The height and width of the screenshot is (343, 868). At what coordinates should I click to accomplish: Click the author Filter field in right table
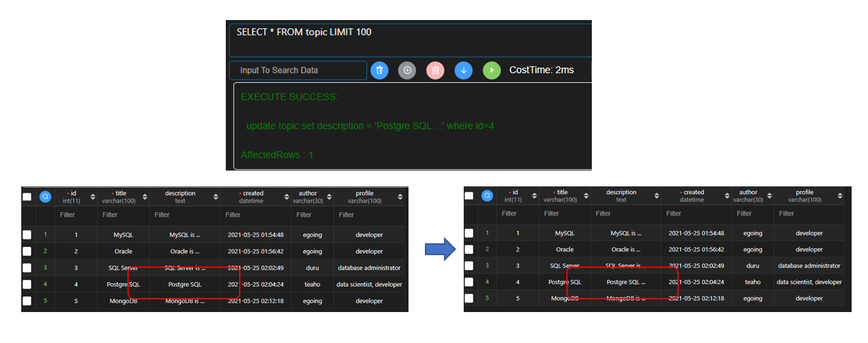pos(753,214)
